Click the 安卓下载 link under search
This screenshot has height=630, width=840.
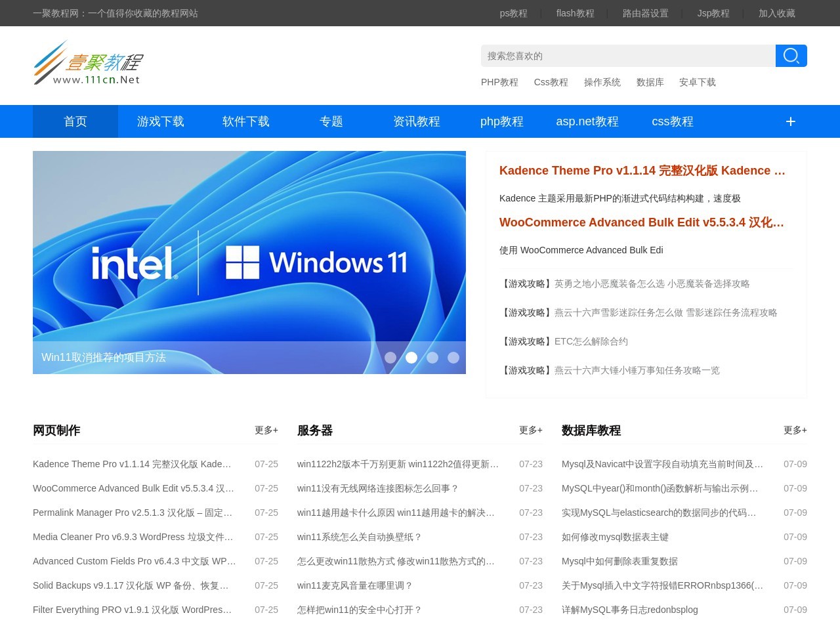click(697, 82)
